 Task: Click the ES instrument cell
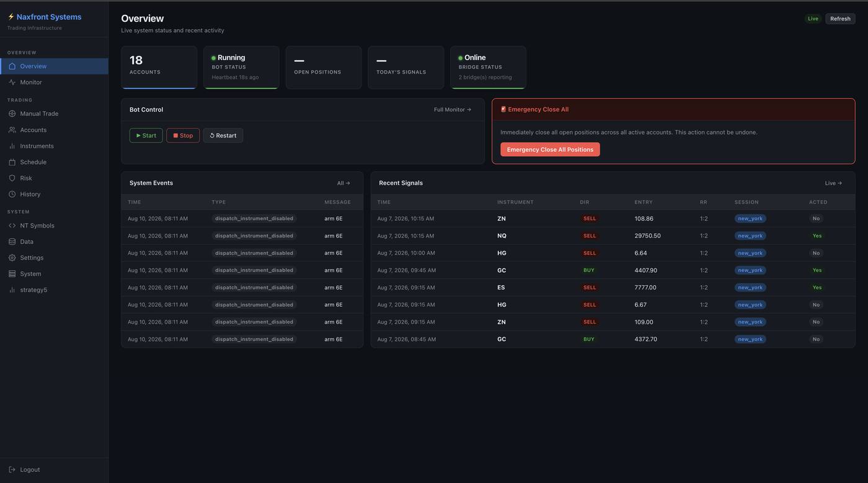click(501, 288)
